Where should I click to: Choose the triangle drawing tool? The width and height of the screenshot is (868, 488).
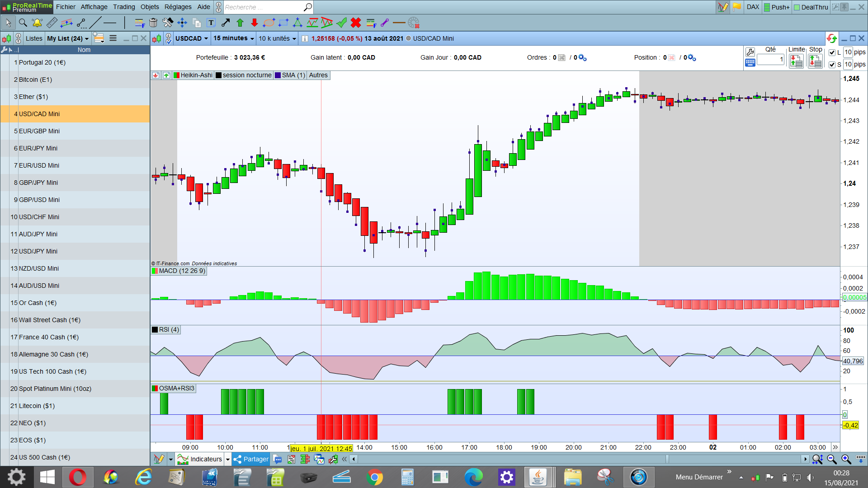tap(297, 23)
